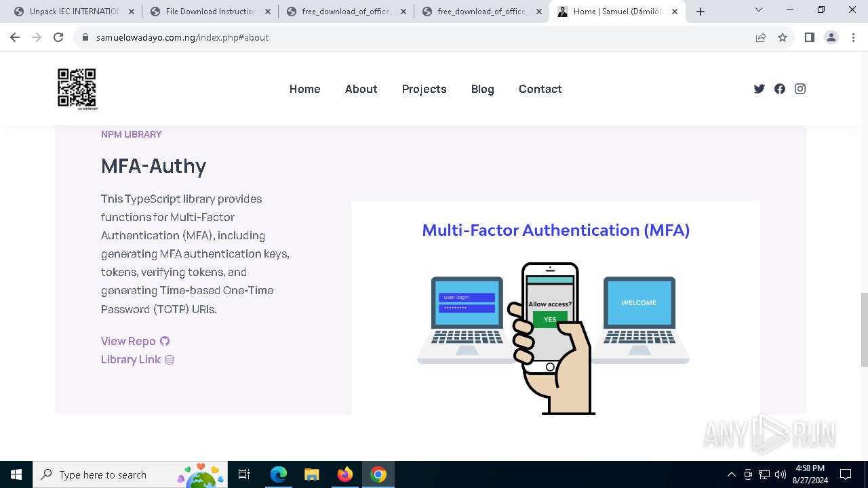
Task: Open the Chrome profile avatar menu
Action: [831, 37]
